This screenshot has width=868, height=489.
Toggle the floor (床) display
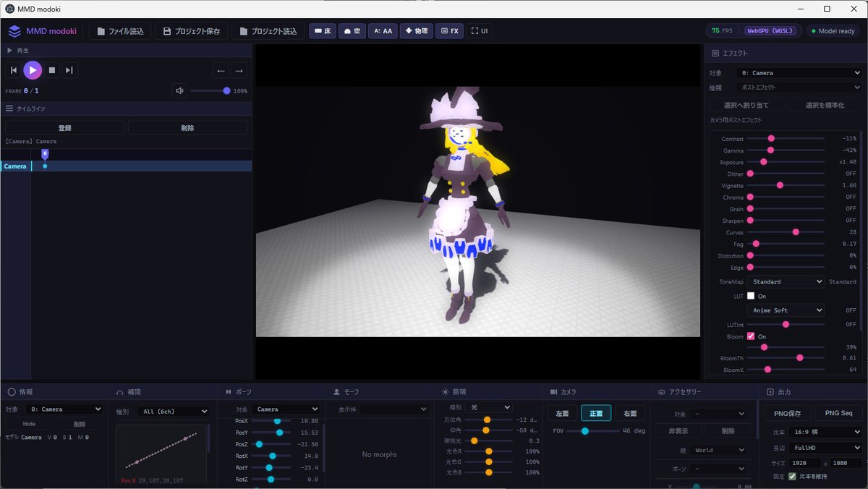point(323,31)
